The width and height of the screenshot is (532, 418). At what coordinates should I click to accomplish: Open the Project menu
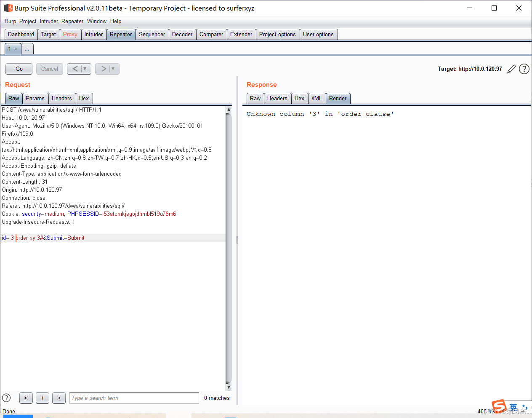pos(28,21)
